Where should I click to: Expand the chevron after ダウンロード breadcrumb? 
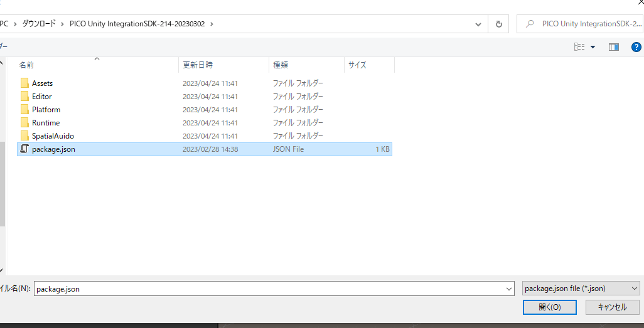pos(62,24)
